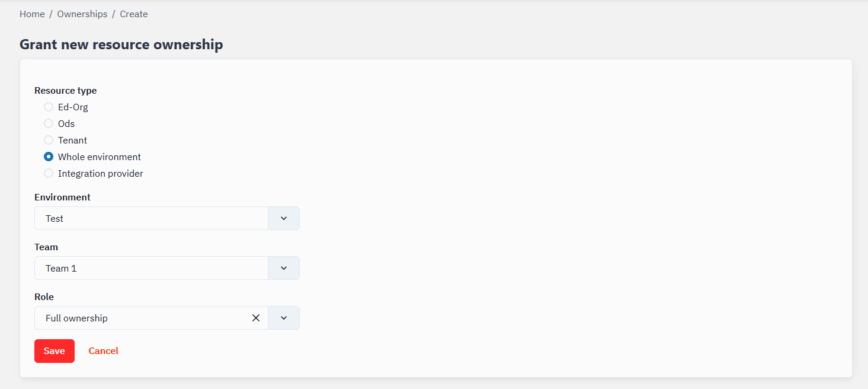This screenshot has width=868, height=389.
Task: Click the Grant new resource ownership heading
Action: 121,44
